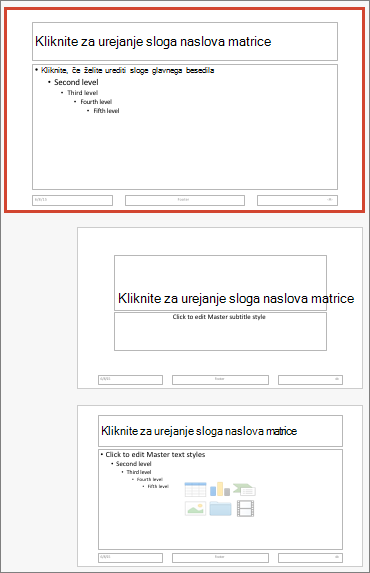Click 'Fifth level' in the slide master
Image resolution: width=370 pixels, height=573 pixels.
pos(106,111)
